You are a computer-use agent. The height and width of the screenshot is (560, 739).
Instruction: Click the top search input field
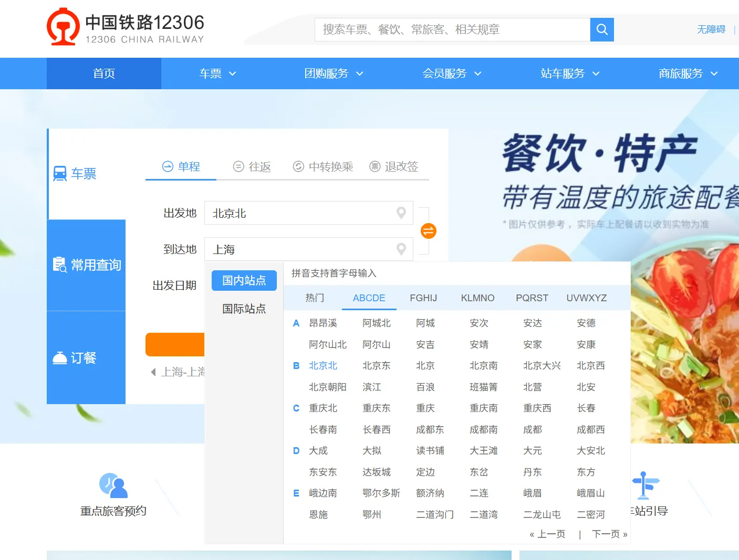(x=452, y=30)
